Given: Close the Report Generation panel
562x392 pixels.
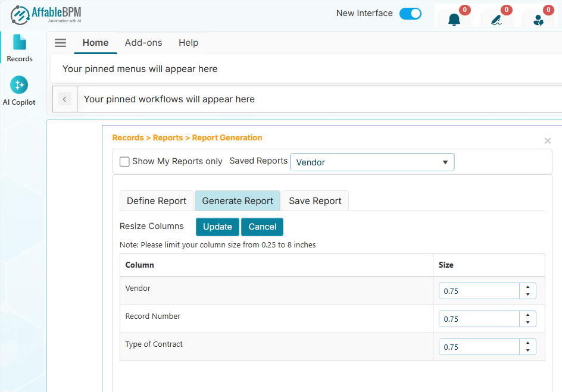Looking at the screenshot, I should click(x=548, y=141).
